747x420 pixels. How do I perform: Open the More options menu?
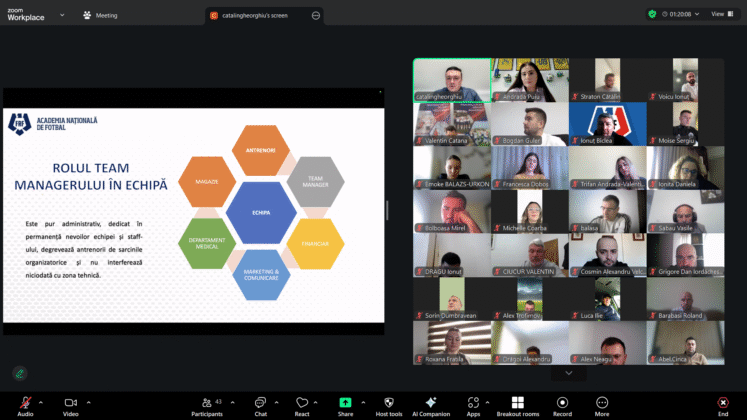(x=602, y=403)
